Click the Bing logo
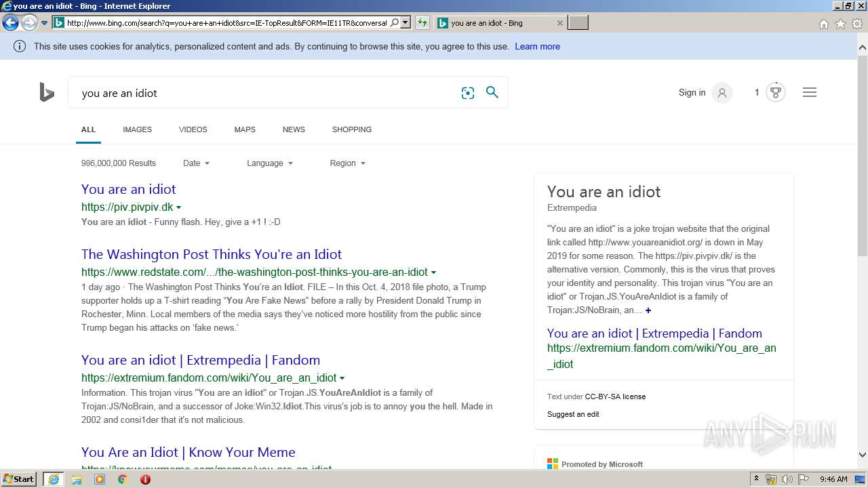This screenshot has height=488, width=868. click(47, 92)
